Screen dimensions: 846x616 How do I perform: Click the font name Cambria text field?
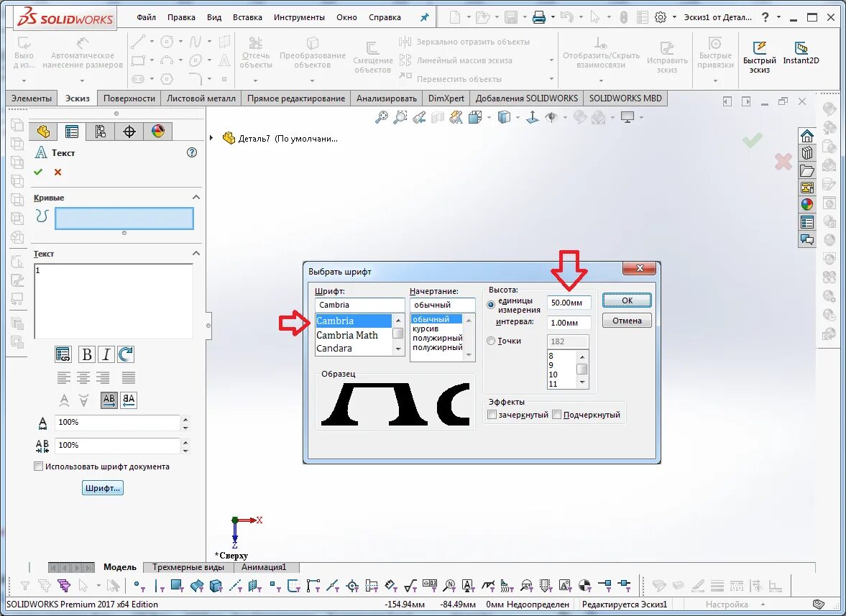point(359,305)
